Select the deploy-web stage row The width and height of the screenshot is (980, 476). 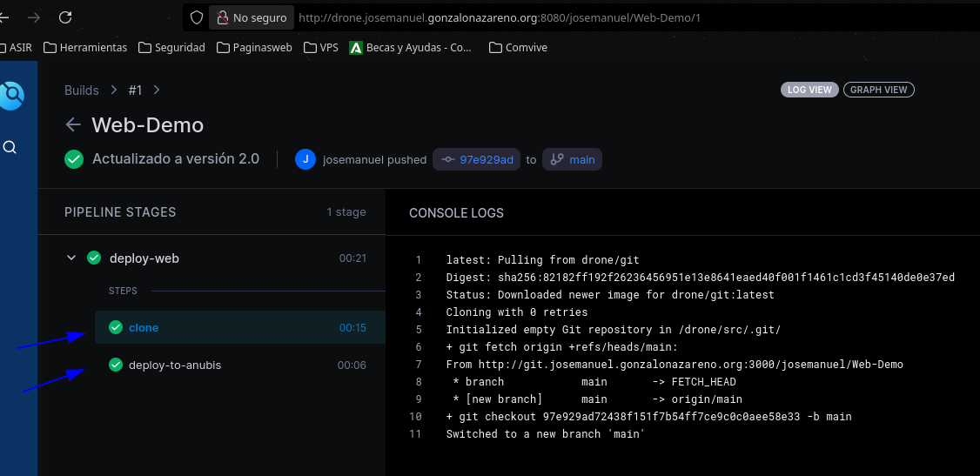pyautogui.click(x=216, y=258)
